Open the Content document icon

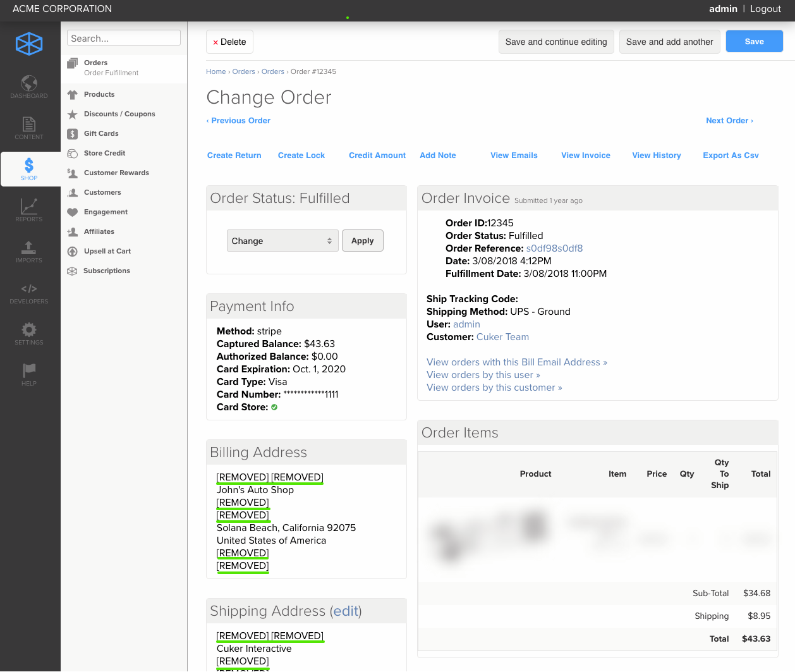(29, 124)
